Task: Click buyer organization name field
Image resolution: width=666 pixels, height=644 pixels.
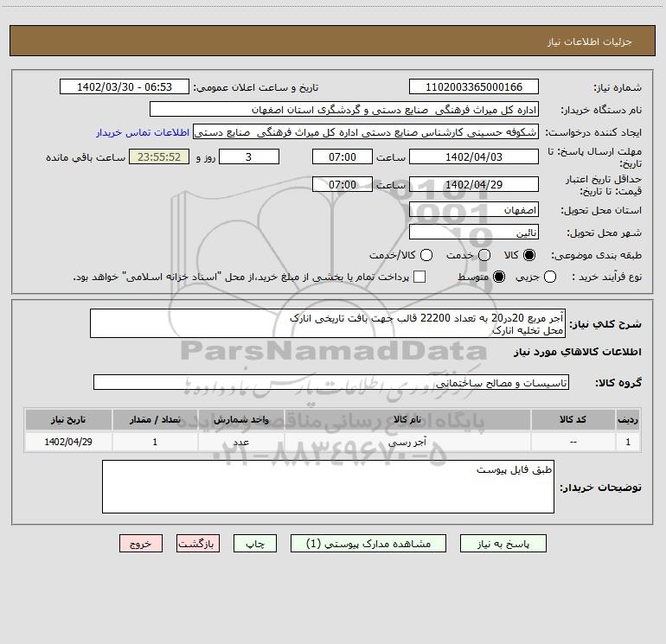Action: tap(344, 109)
